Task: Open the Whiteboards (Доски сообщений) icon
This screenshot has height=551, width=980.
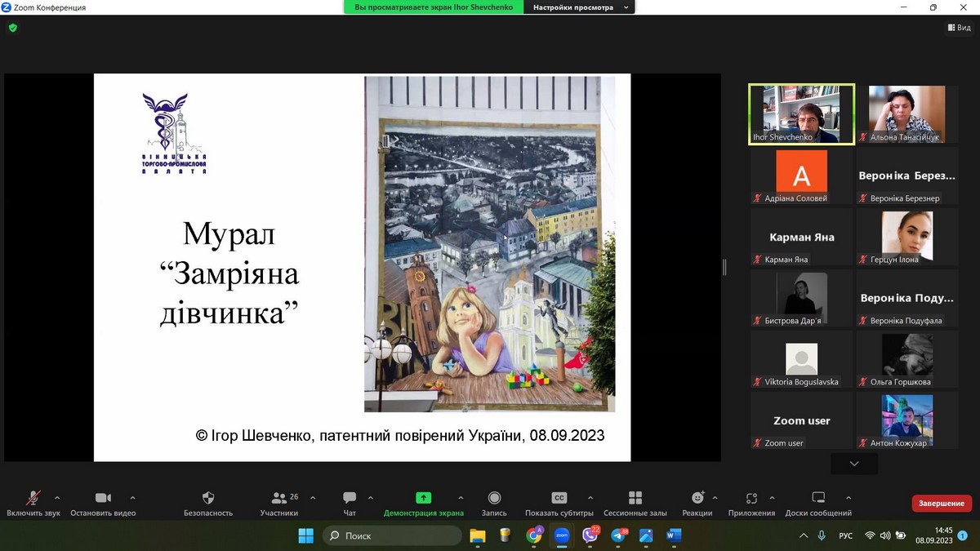Action: 818,499
